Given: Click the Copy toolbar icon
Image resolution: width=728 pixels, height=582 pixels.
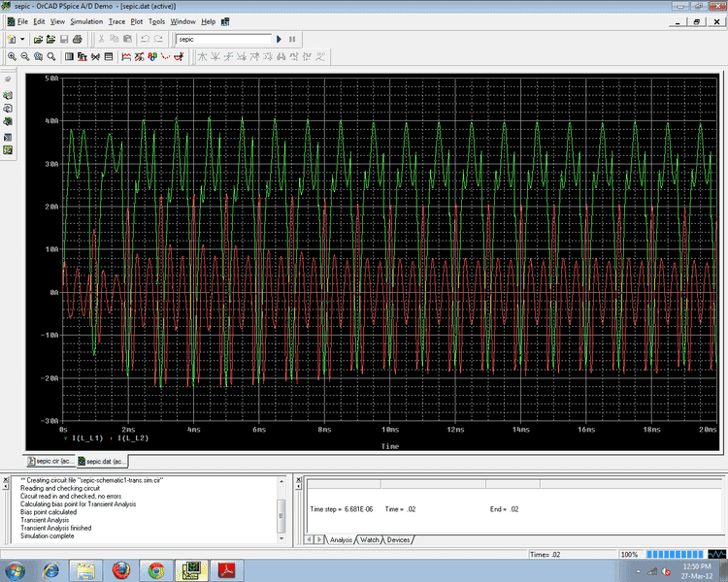Looking at the screenshot, I should click(114, 39).
